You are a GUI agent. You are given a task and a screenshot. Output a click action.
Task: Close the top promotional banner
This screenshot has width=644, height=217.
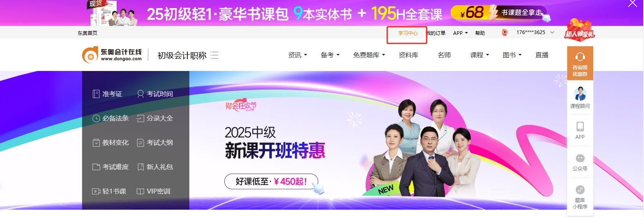point(633,3)
